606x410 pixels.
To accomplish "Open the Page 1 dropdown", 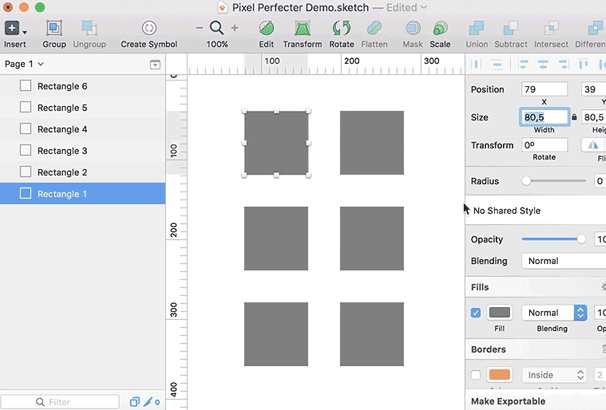I will tap(25, 64).
